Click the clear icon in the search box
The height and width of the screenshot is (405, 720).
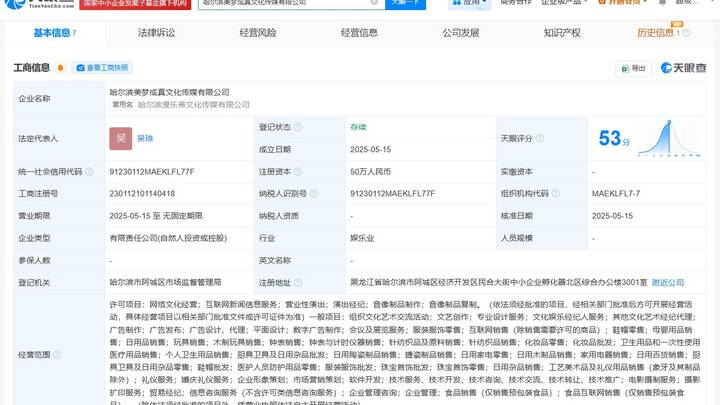coord(374,2)
